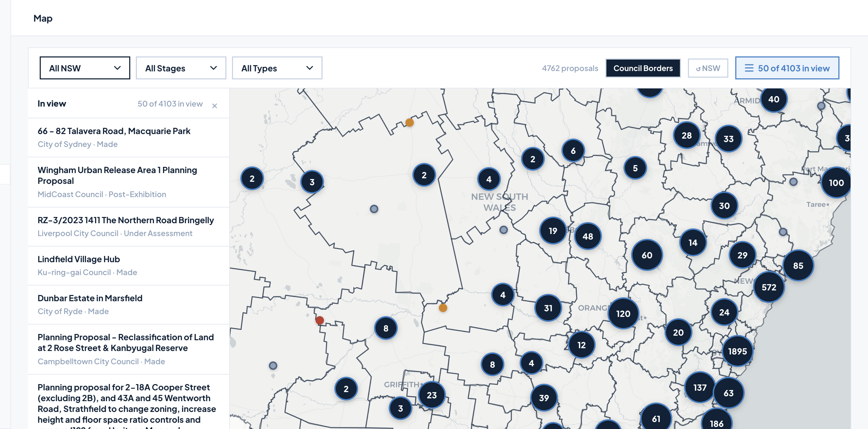Select the 33 cluster marker
The width and height of the screenshot is (868, 429).
tap(728, 139)
